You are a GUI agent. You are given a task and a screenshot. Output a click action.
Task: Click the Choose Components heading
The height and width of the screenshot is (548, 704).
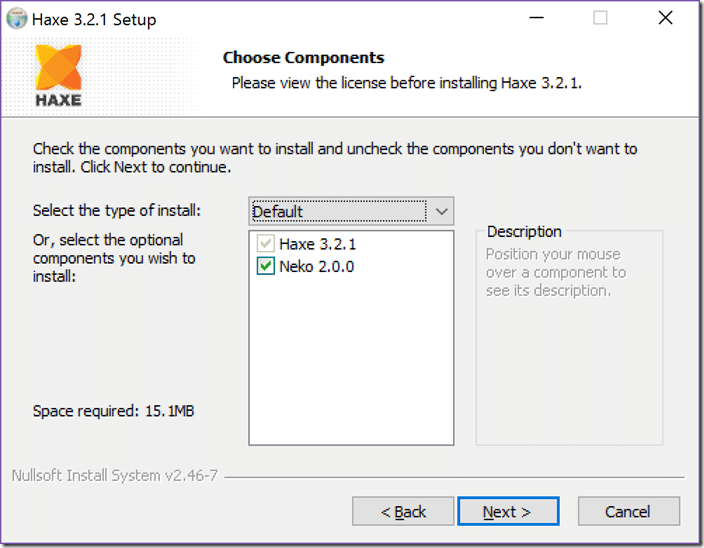click(304, 57)
